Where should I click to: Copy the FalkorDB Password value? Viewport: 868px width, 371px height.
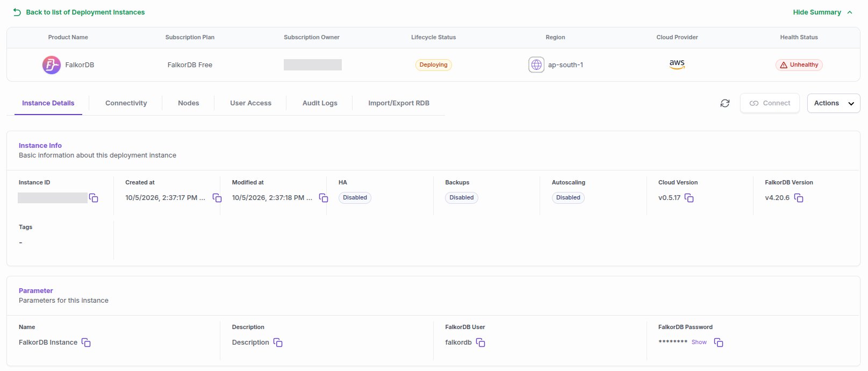point(719,343)
